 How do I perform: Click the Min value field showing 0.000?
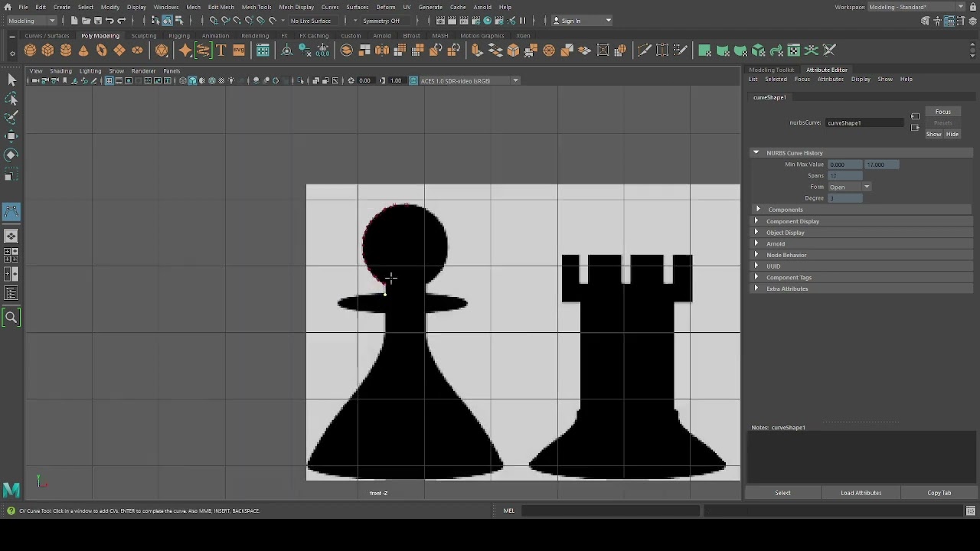(844, 165)
